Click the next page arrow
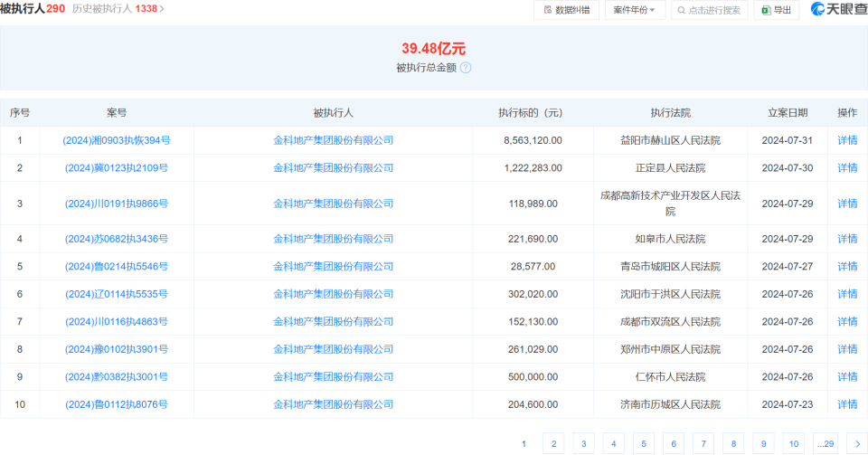The width and height of the screenshot is (868, 455). (x=857, y=444)
